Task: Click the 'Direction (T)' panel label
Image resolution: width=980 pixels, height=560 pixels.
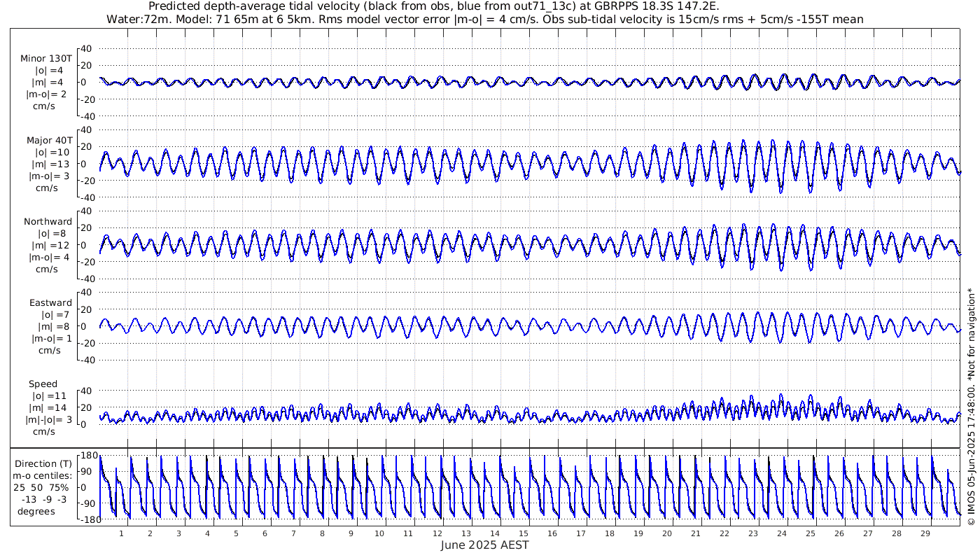Action: [43, 464]
